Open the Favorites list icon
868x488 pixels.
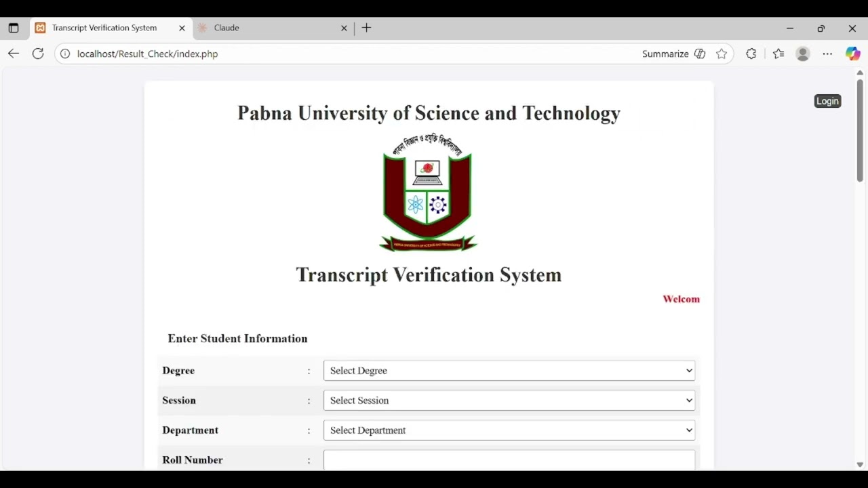coord(778,54)
